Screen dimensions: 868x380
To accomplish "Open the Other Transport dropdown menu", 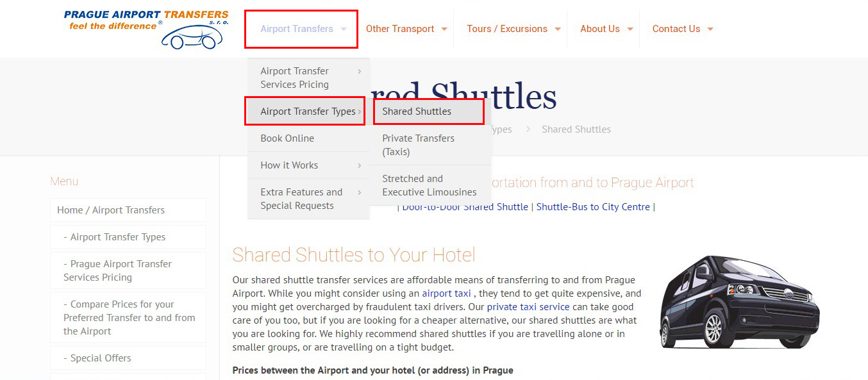I will point(406,29).
